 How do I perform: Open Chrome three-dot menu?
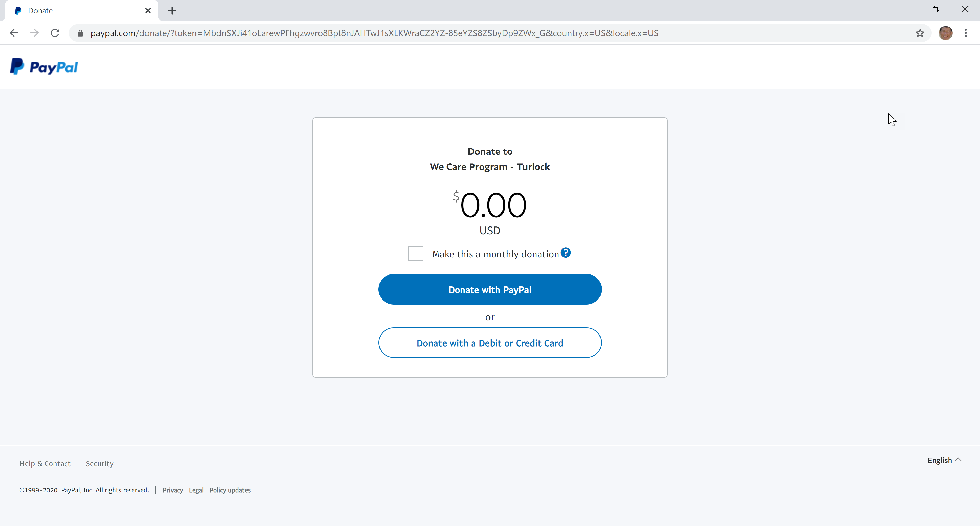(965, 33)
